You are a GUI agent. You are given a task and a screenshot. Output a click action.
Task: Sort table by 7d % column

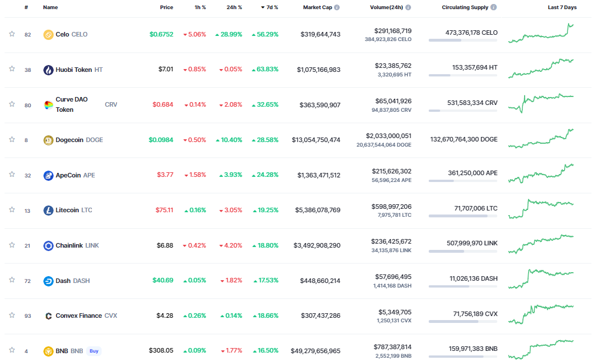point(269,7)
